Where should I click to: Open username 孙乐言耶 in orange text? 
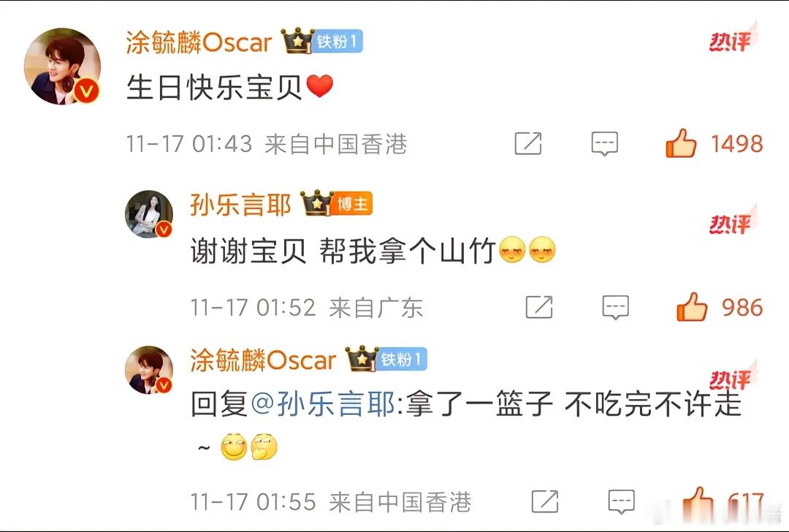(240, 205)
